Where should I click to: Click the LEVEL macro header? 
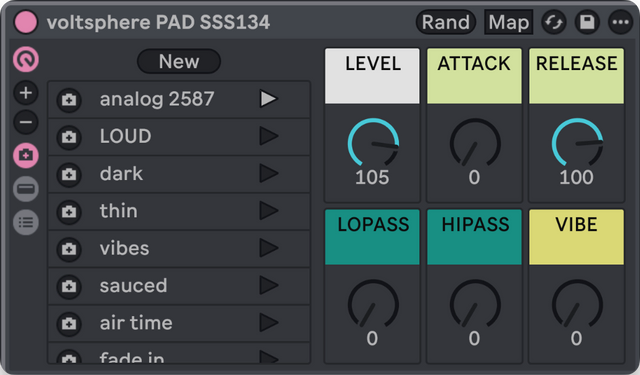coord(372,76)
